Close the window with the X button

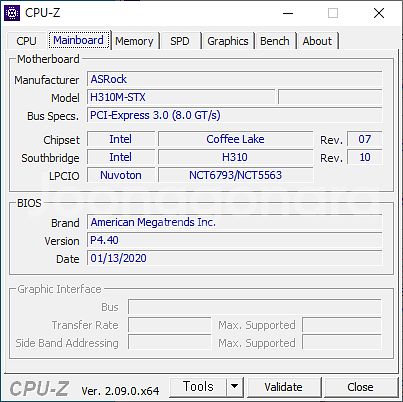tap(379, 13)
